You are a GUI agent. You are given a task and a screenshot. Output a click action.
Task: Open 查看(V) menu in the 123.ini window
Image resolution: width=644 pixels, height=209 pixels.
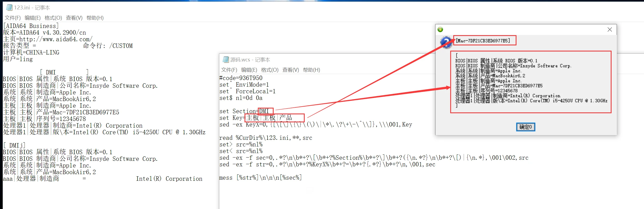pos(74,18)
